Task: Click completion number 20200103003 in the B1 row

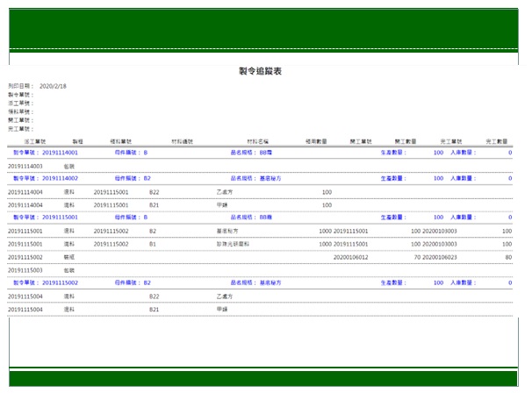Action: [439, 244]
